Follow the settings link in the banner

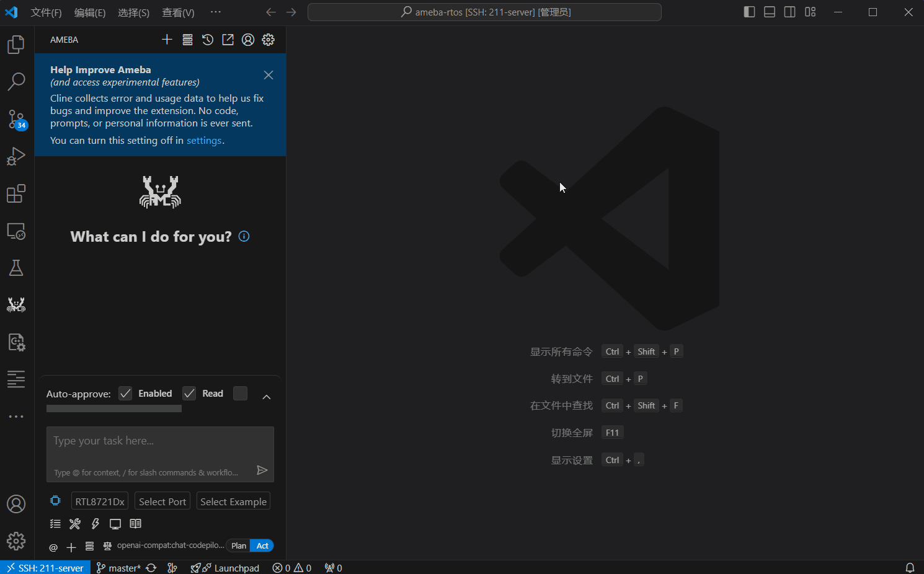point(204,141)
